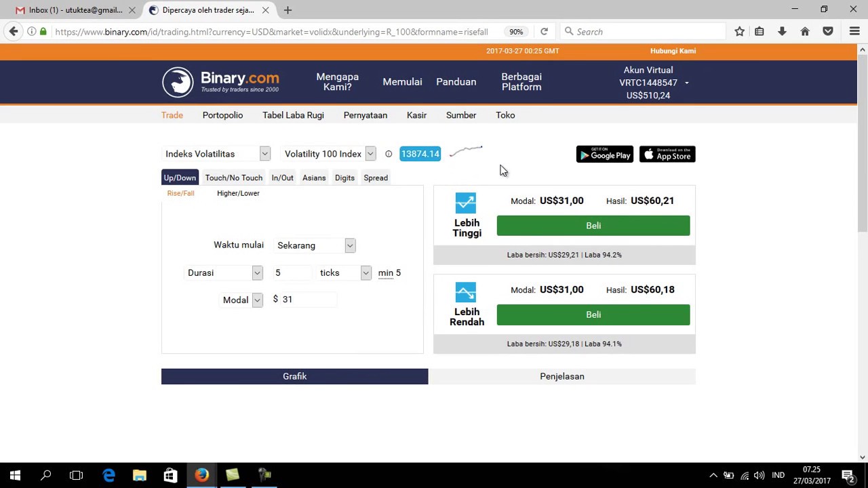Click the Firefox Search box
Screen dimensions: 868x488
click(x=644, y=31)
